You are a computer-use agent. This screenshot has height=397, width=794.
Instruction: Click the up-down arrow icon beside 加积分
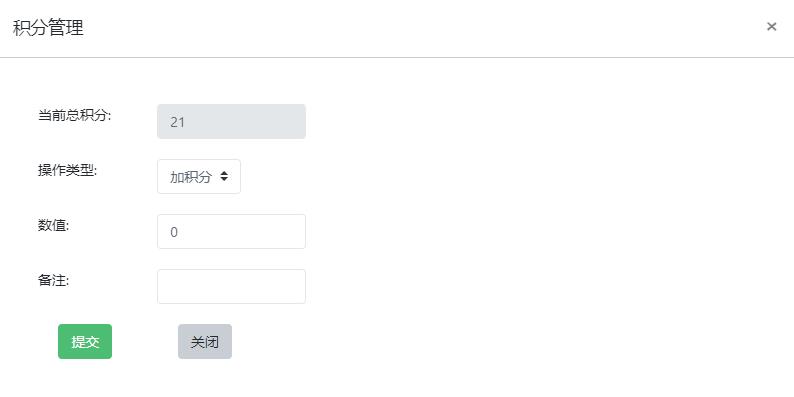tap(224, 176)
